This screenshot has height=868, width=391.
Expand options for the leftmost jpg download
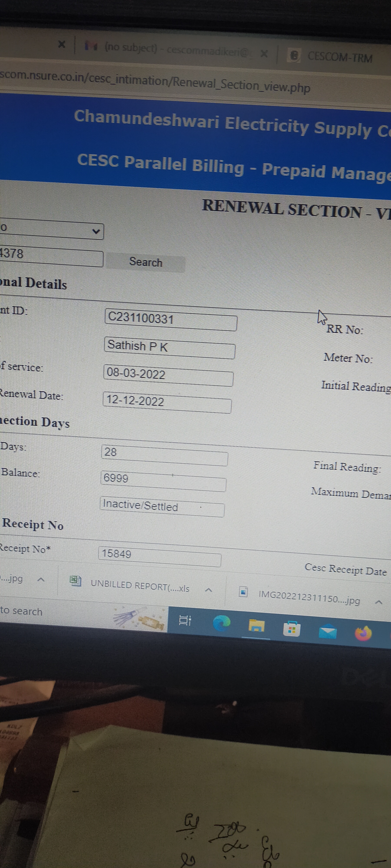41,580
